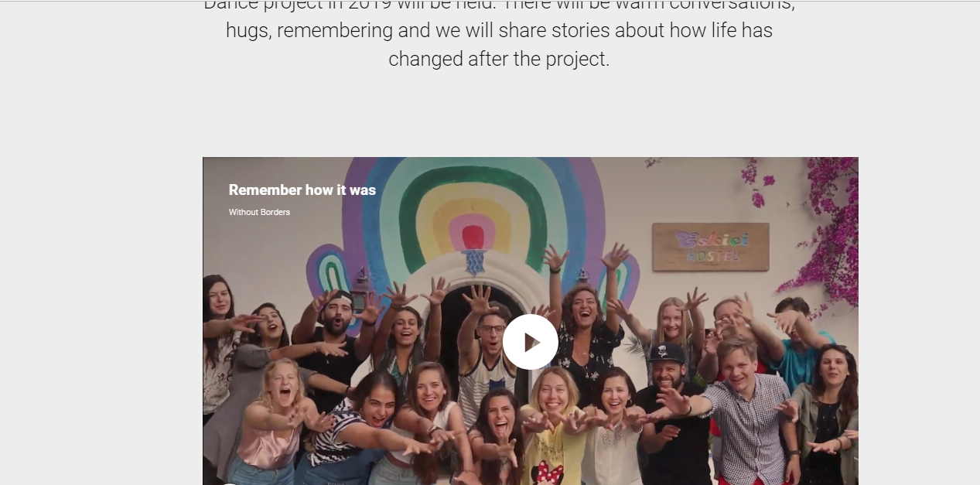Open the 'Without Borders' channel link
The height and width of the screenshot is (485, 980).
coord(259,212)
